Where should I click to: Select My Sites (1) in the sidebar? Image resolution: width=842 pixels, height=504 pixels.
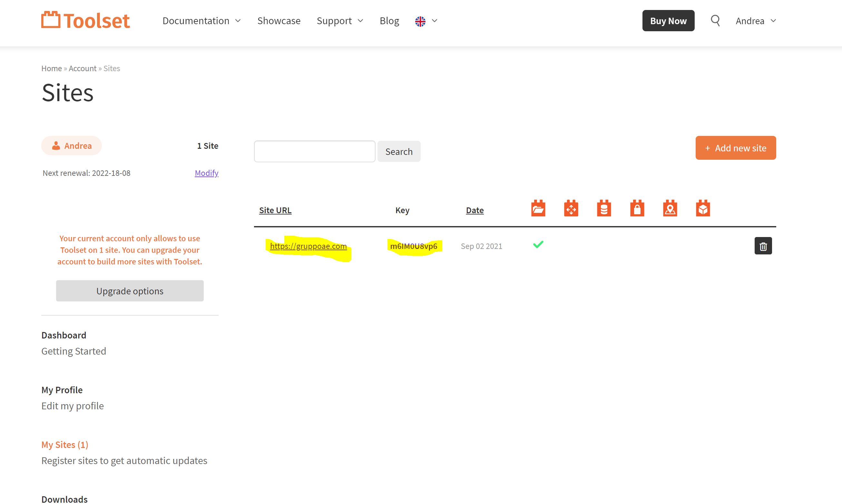click(65, 444)
